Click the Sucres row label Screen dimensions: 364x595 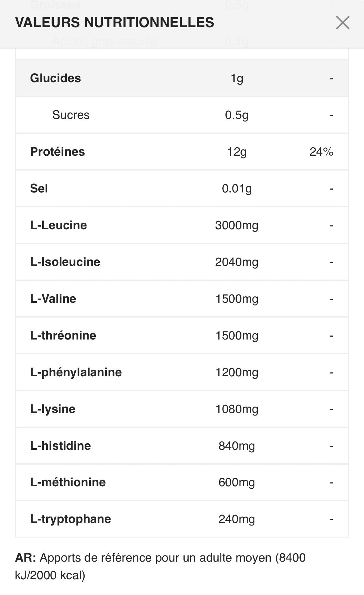click(x=71, y=115)
